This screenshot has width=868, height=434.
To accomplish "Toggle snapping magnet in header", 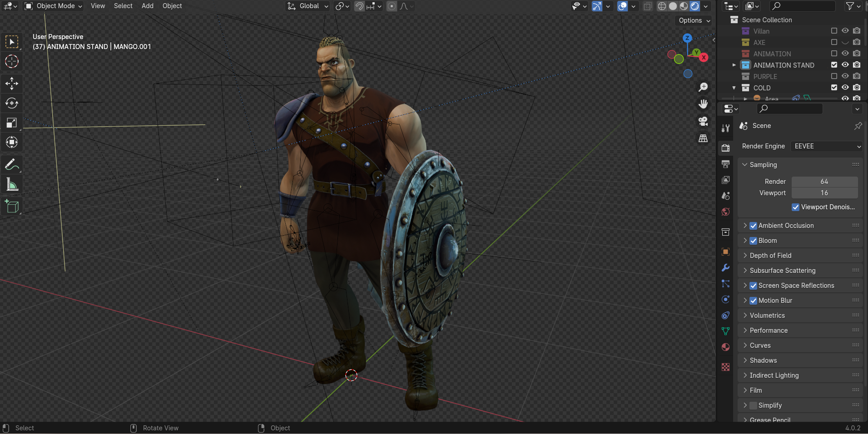I will (359, 6).
